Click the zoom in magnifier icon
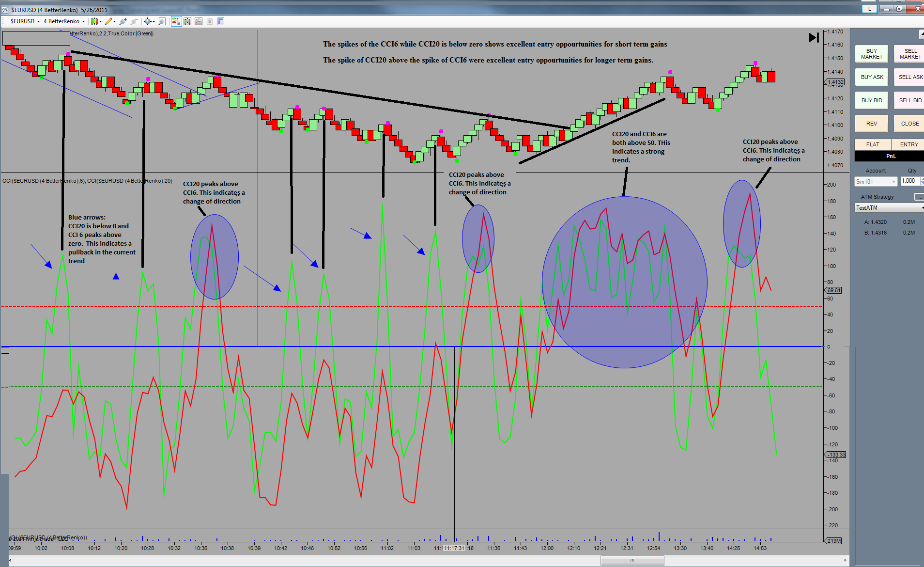This screenshot has height=567, width=924. coord(123,21)
